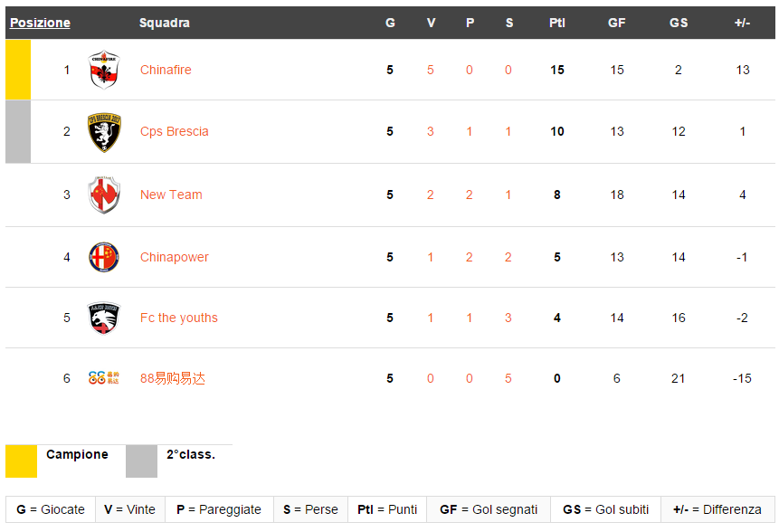The width and height of the screenshot is (779, 532).
Task: Click the Fc the youths logo
Action: click(104, 318)
